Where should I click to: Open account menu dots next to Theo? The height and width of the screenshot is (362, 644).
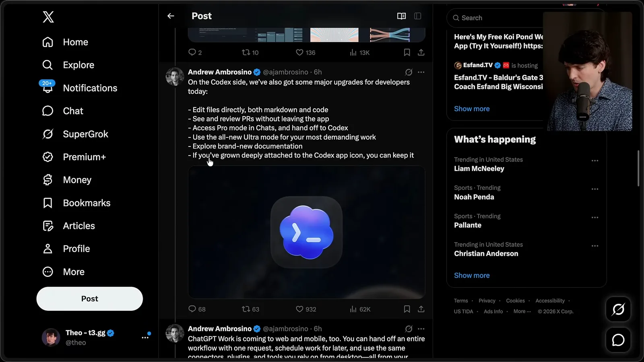coord(145,337)
